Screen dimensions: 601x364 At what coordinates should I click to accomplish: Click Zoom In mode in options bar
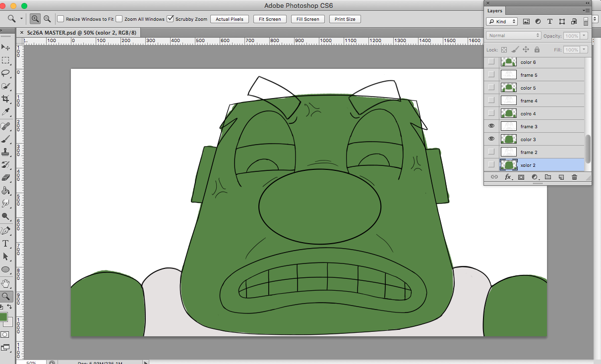35,19
